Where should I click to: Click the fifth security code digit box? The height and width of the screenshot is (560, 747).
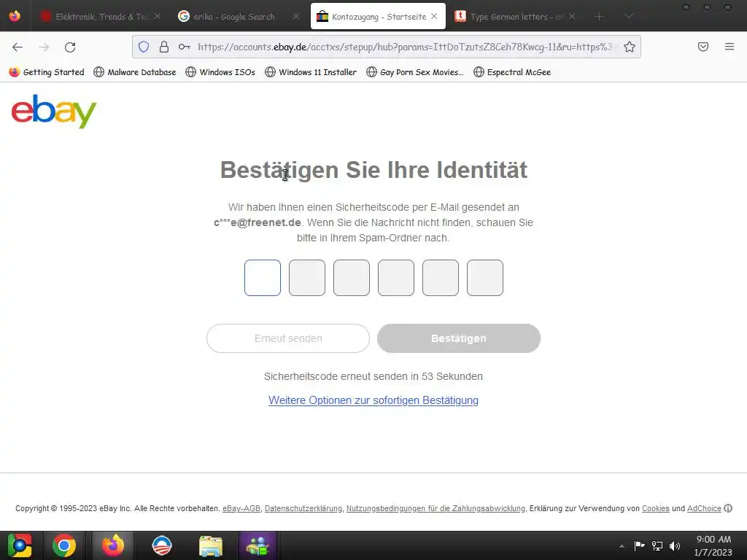440,278
